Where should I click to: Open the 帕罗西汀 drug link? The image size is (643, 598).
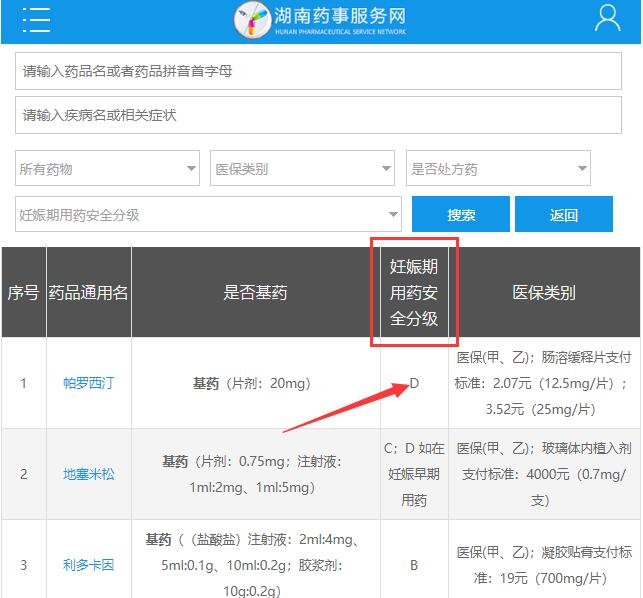89,383
